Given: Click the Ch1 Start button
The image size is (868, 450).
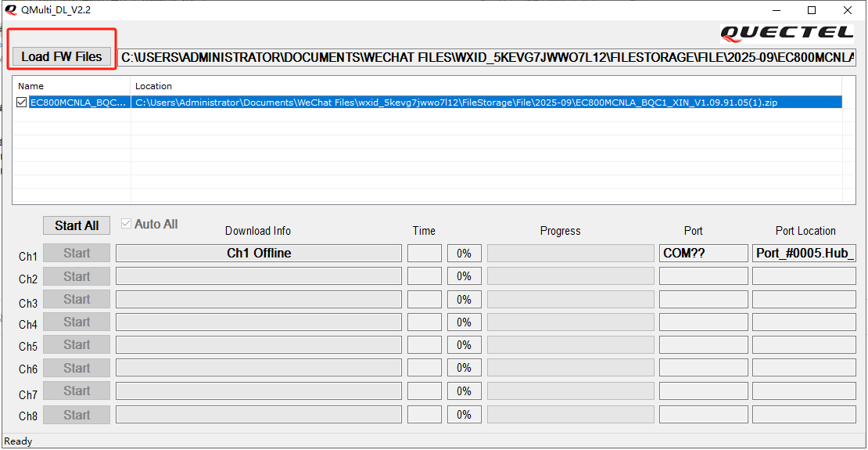Looking at the screenshot, I should point(77,254).
